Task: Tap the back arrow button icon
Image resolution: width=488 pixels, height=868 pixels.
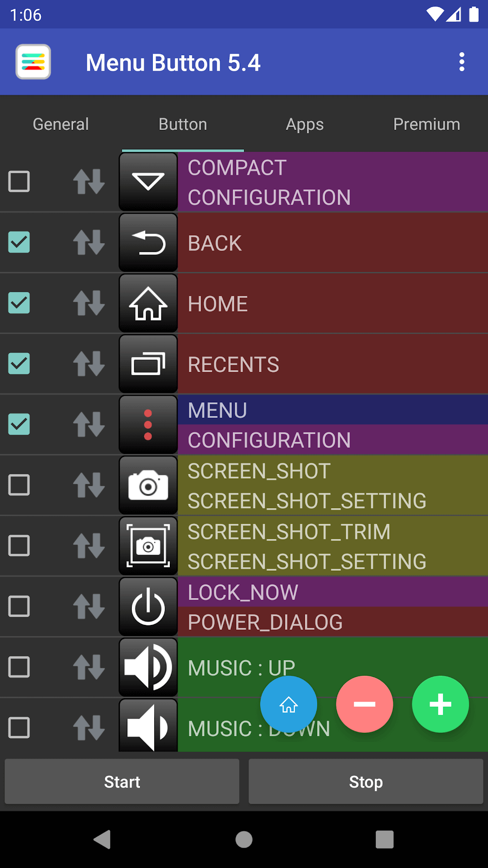Action: pos(148,243)
